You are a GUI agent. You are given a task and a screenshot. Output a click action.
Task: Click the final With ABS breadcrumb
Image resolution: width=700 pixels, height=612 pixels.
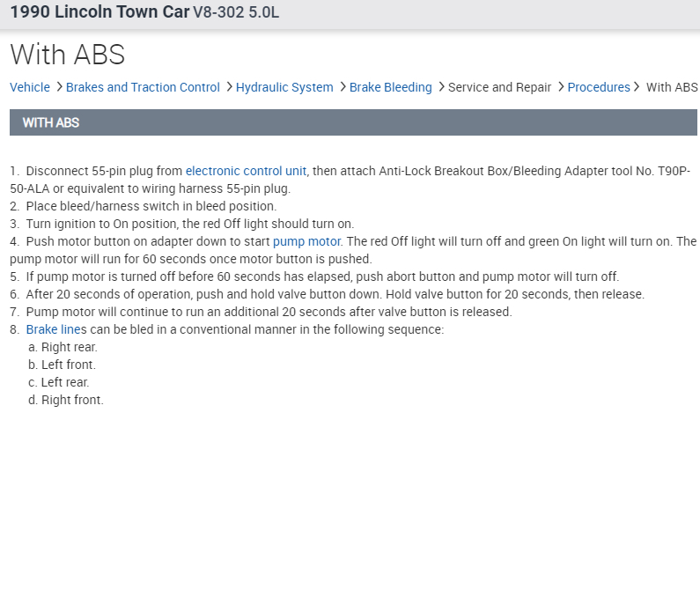click(x=672, y=87)
